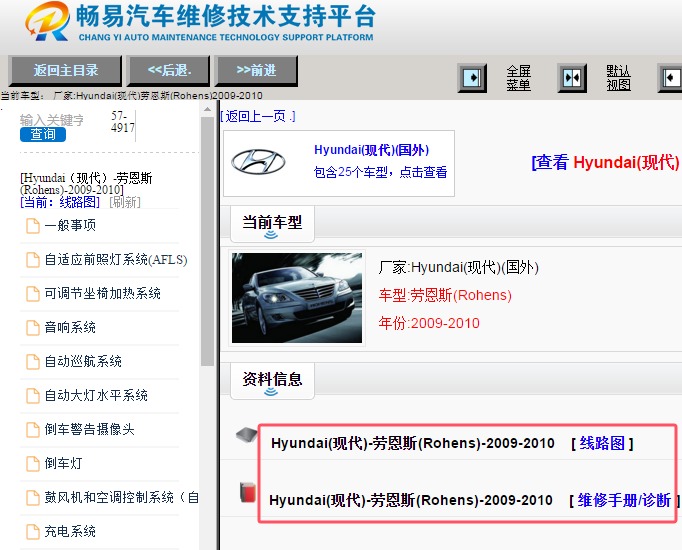Viewport: 682px width, 550px height.
Task: Click the 返回主目录 button
Action: point(66,70)
